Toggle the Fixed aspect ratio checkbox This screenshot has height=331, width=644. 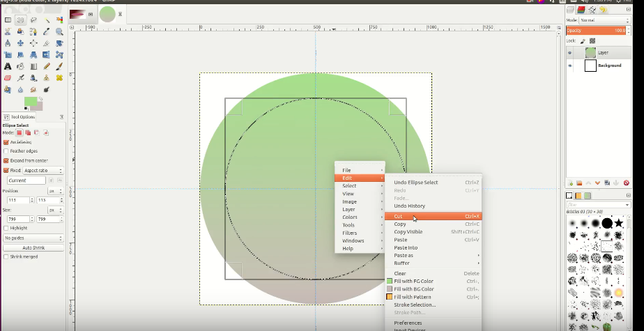tap(6, 170)
